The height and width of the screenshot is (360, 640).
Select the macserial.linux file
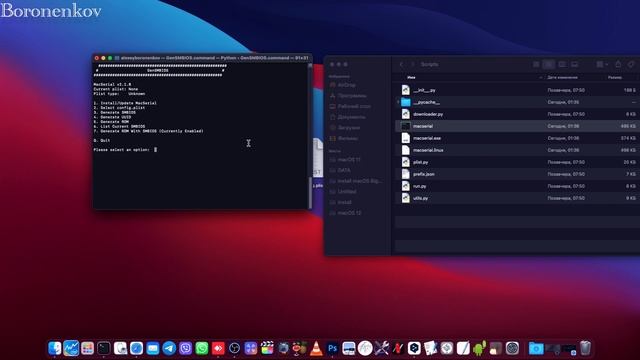[x=518, y=150]
